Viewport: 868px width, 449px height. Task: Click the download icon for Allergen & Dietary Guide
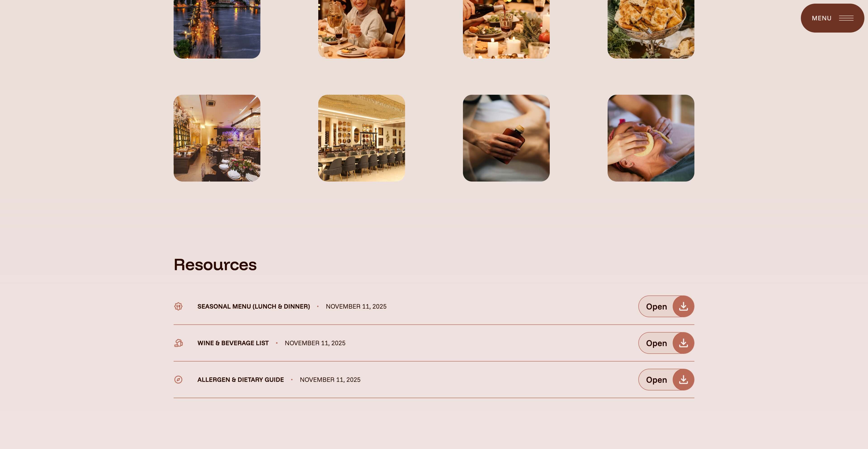pos(683,380)
